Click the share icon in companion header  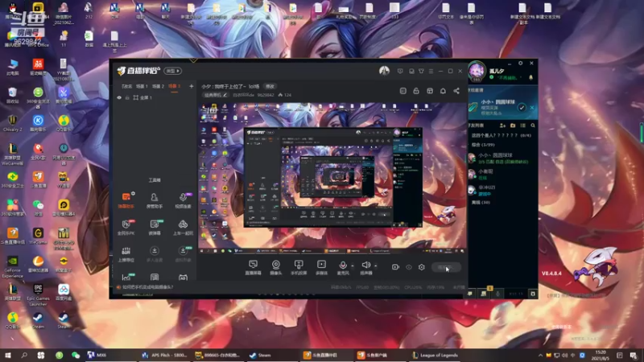[456, 91]
